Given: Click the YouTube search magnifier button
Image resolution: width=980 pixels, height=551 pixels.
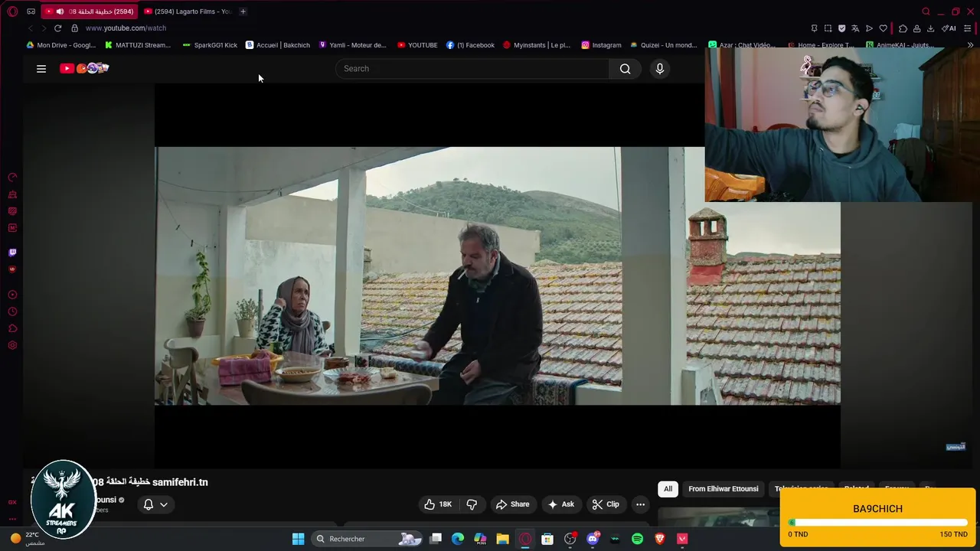Looking at the screenshot, I should point(625,69).
